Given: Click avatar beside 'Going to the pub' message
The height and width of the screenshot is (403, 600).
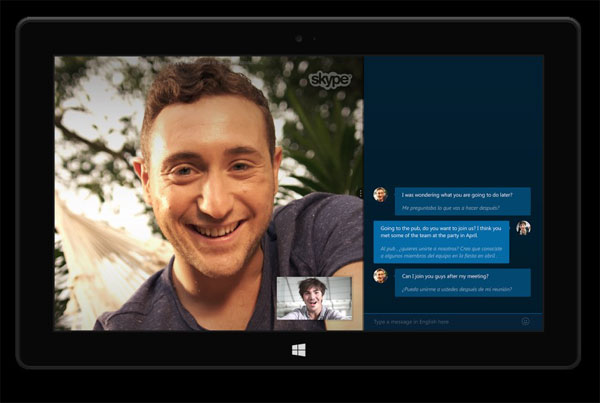Looking at the screenshot, I should (523, 228).
